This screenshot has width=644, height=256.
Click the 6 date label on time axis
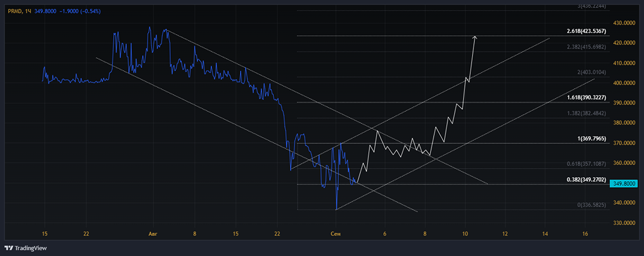tap(385, 234)
